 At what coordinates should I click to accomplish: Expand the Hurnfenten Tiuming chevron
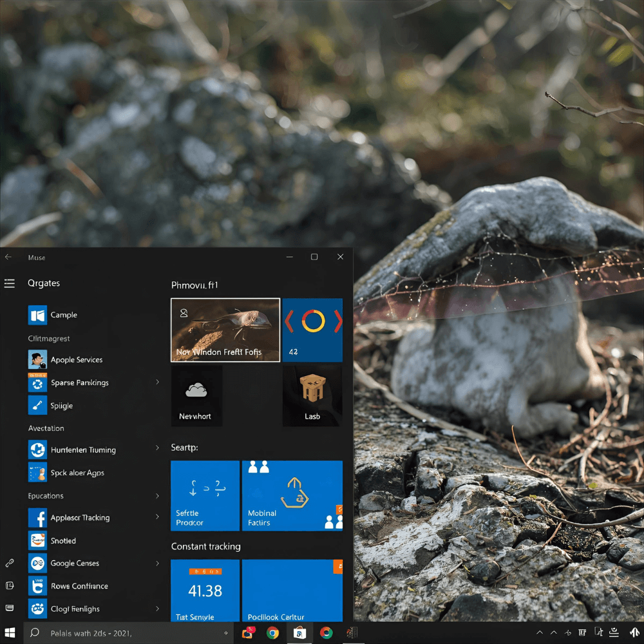pyautogui.click(x=157, y=448)
